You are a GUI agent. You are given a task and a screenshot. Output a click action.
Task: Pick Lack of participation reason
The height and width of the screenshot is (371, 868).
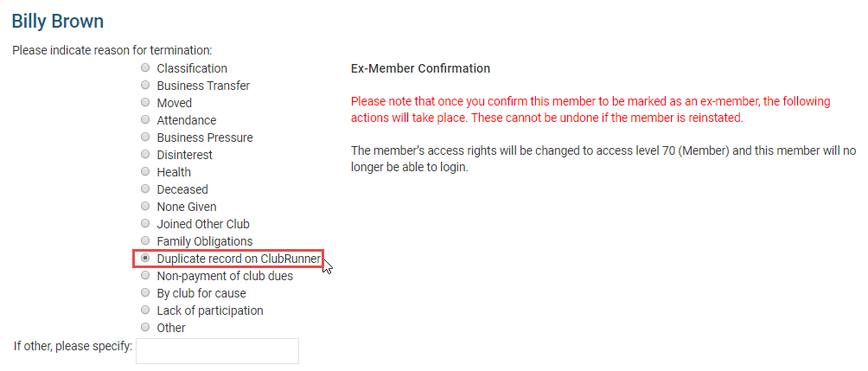(145, 310)
